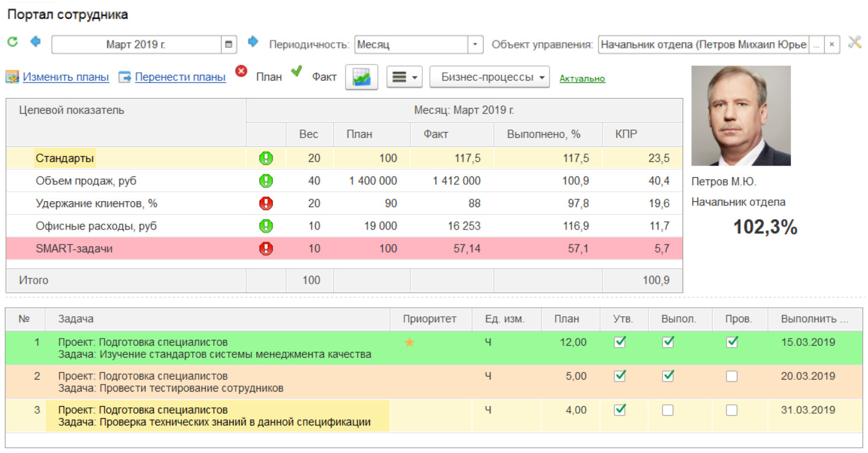Go to next period with right arrow

253,42
